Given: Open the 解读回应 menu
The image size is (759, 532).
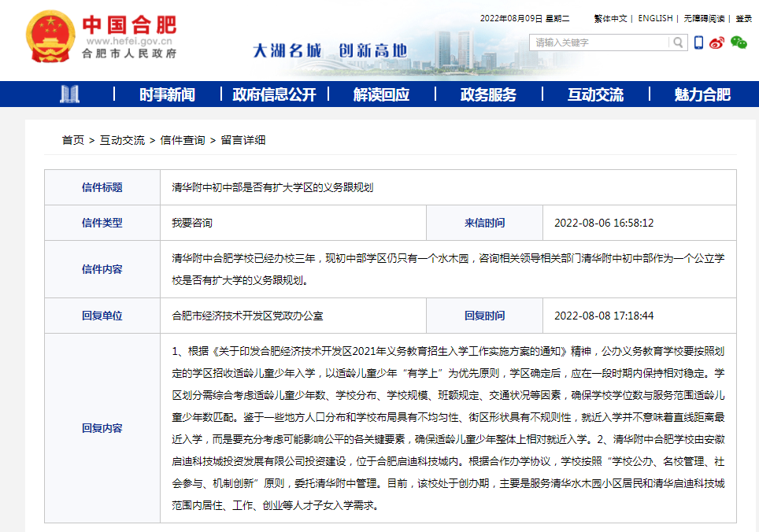Looking at the screenshot, I should click(x=381, y=94).
